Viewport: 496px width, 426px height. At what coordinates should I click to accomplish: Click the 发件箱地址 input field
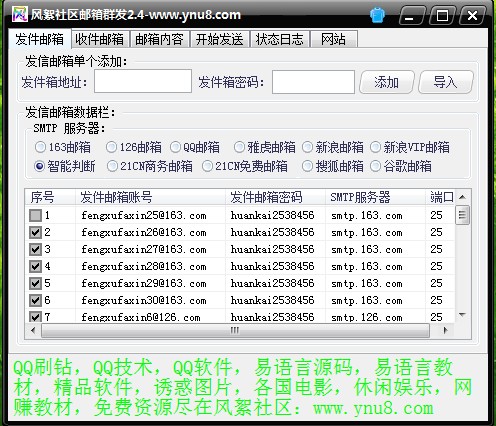pos(143,81)
